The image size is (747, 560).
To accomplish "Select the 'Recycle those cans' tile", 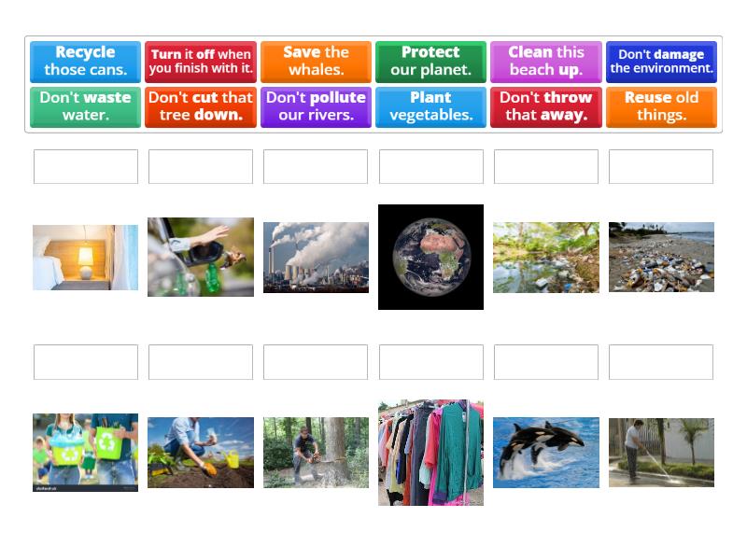I will click(x=85, y=61).
